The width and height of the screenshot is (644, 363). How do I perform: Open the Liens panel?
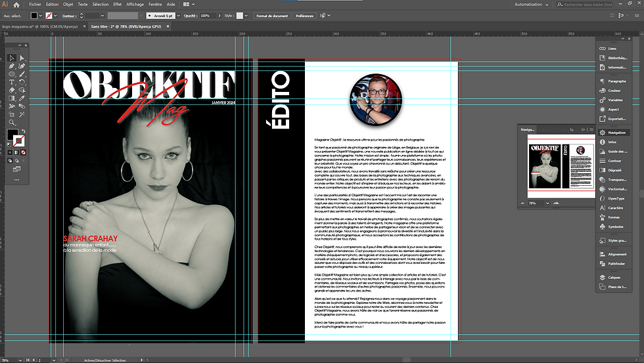(612, 49)
